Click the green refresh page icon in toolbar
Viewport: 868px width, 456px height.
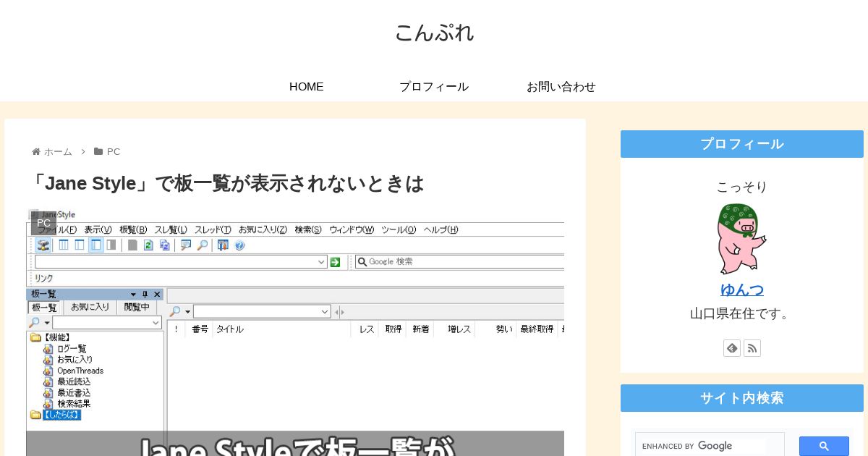click(x=148, y=245)
